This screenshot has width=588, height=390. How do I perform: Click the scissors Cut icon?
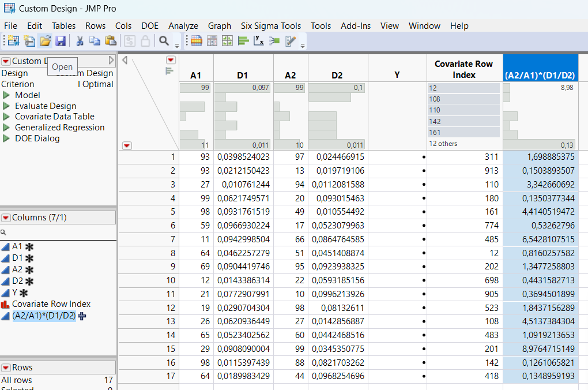(80, 41)
